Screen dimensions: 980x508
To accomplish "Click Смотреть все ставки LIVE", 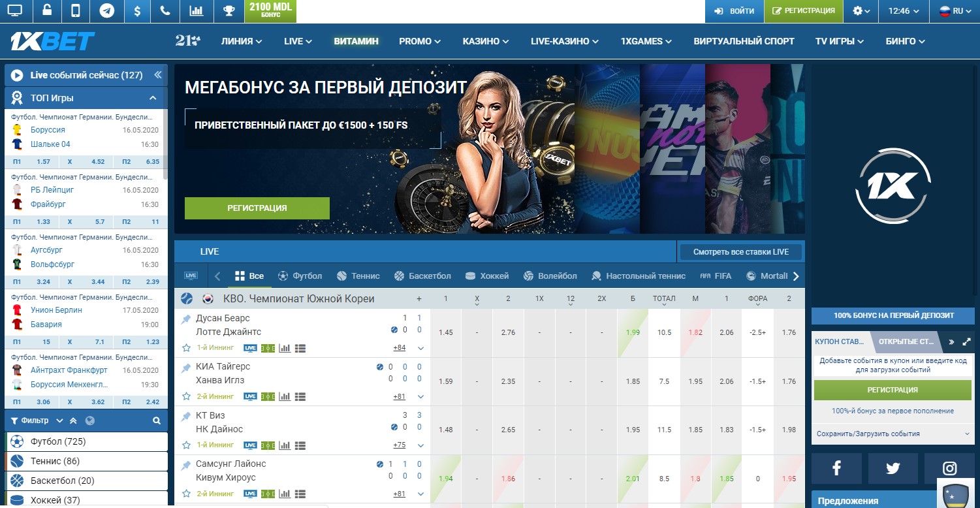I will 741,251.
